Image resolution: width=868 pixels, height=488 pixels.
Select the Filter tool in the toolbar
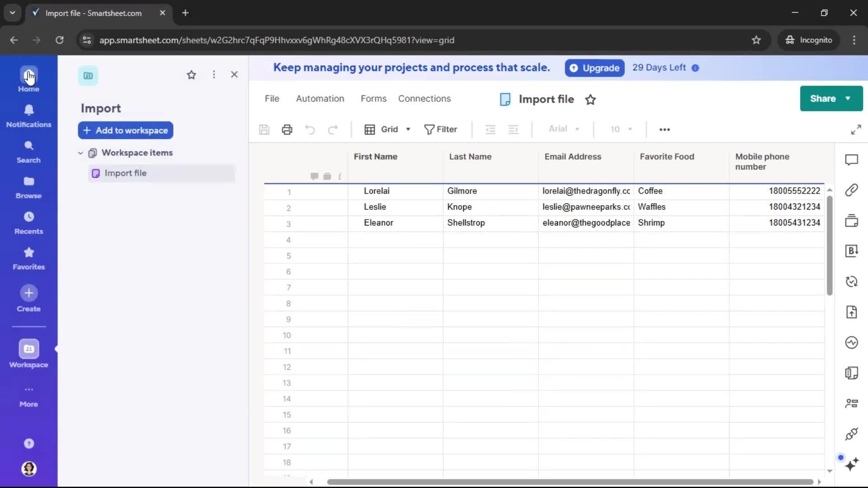click(441, 129)
